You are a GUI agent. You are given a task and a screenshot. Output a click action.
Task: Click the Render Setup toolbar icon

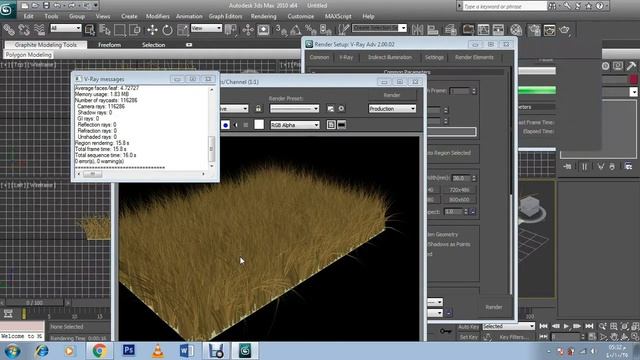click(x=534, y=30)
